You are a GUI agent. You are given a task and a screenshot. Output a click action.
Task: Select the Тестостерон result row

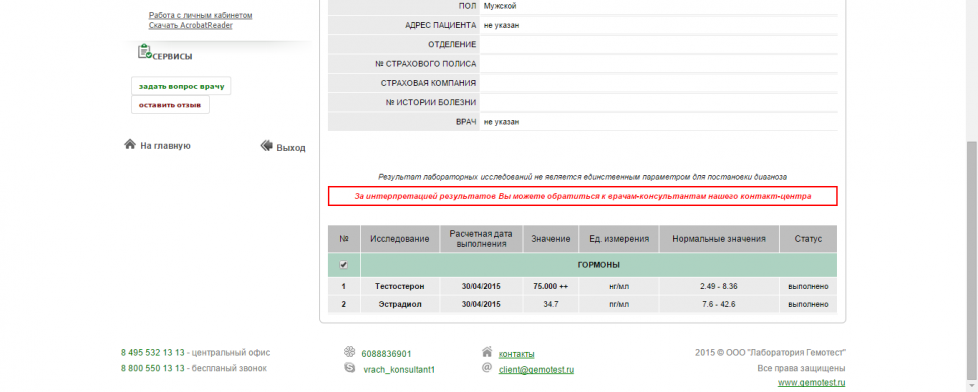pyautogui.click(x=583, y=287)
